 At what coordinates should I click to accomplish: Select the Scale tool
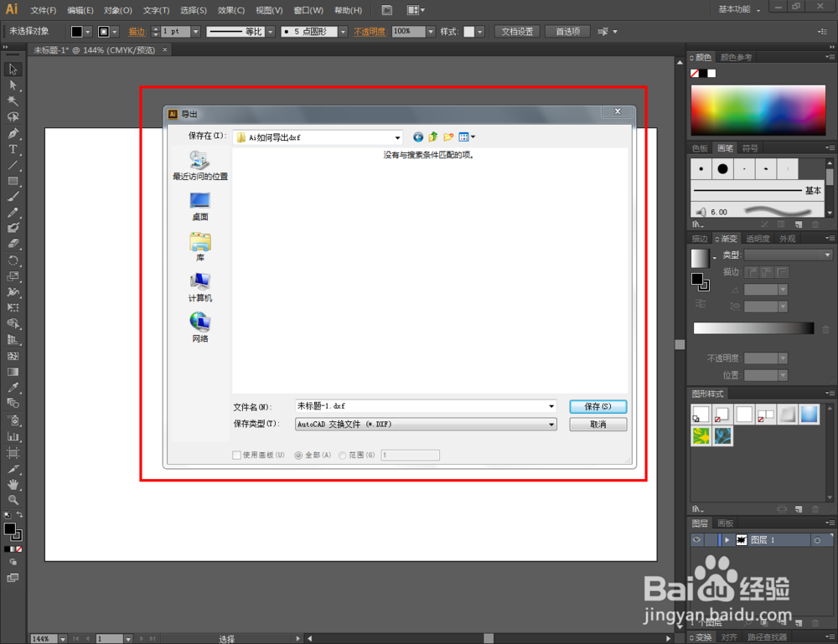pos(13,276)
